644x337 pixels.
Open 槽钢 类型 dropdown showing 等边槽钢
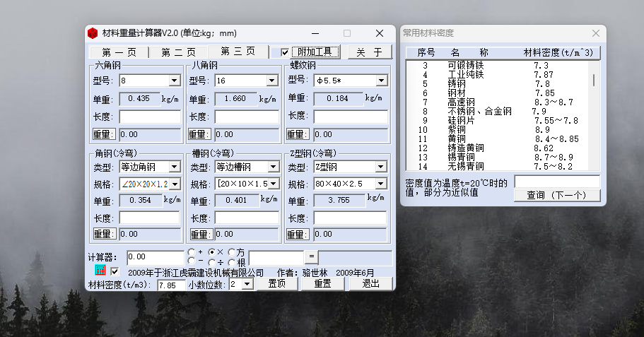point(273,167)
